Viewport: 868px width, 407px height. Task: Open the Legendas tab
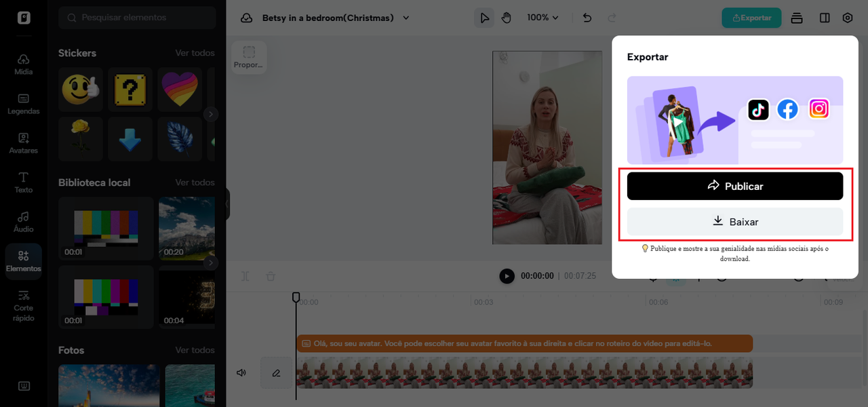[23, 104]
